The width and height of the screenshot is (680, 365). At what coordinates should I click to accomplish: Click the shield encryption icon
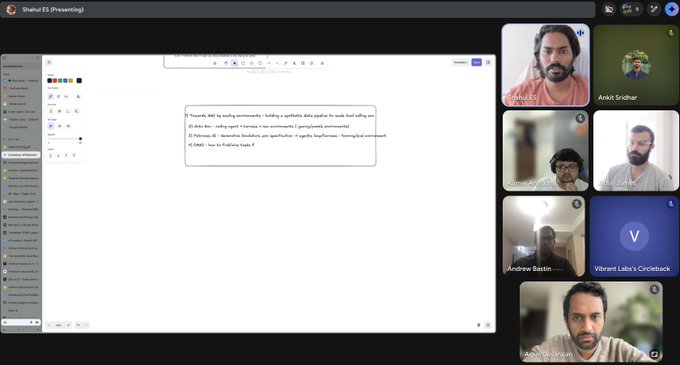click(x=479, y=325)
